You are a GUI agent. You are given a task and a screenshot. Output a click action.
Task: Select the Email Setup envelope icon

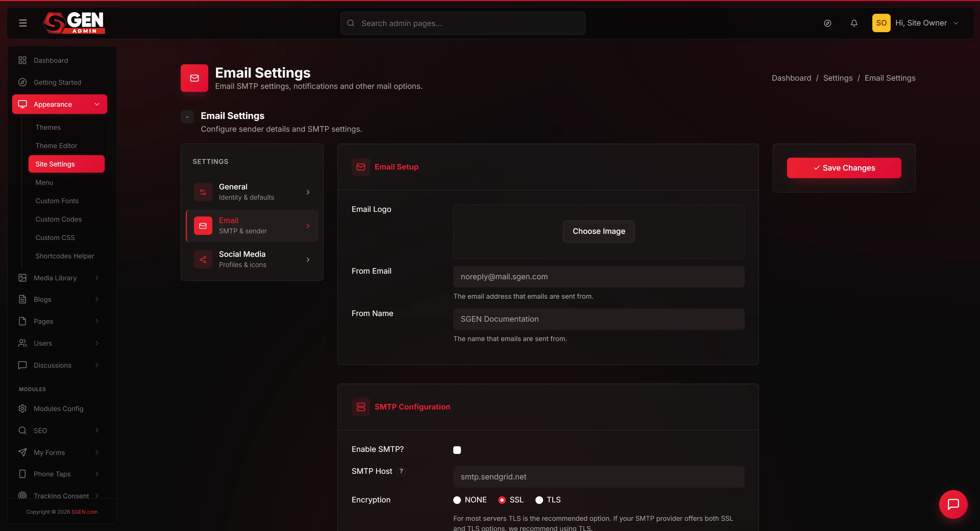click(x=361, y=167)
